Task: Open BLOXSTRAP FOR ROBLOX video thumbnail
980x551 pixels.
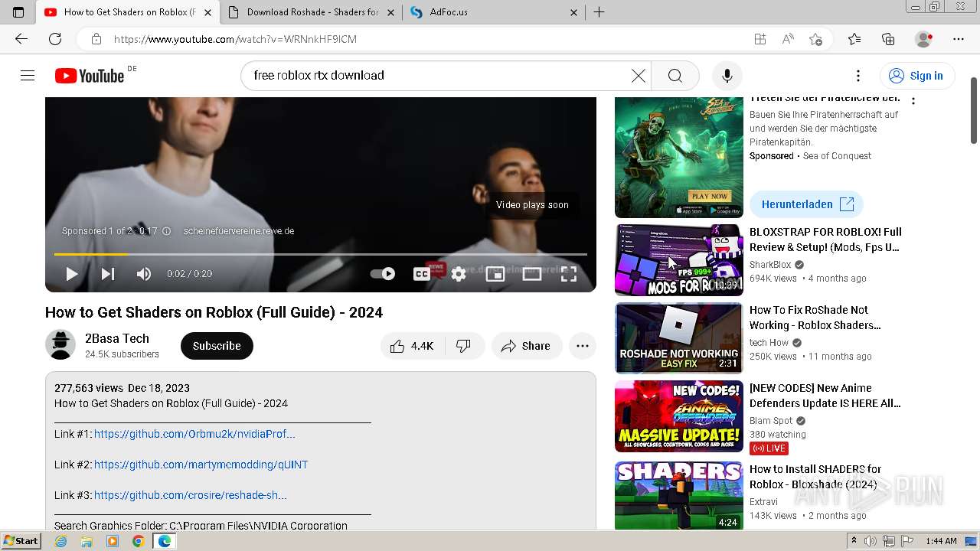Action: click(679, 260)
